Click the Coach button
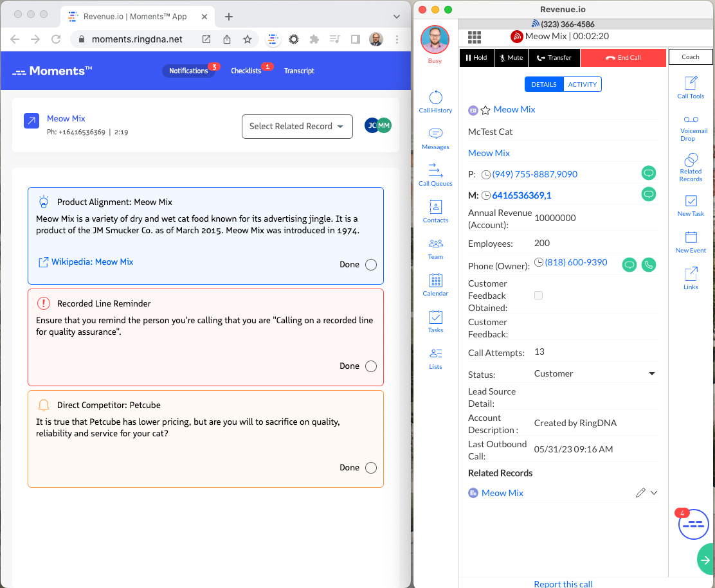Viewport: 715px width, 588px height. (691, 57)
